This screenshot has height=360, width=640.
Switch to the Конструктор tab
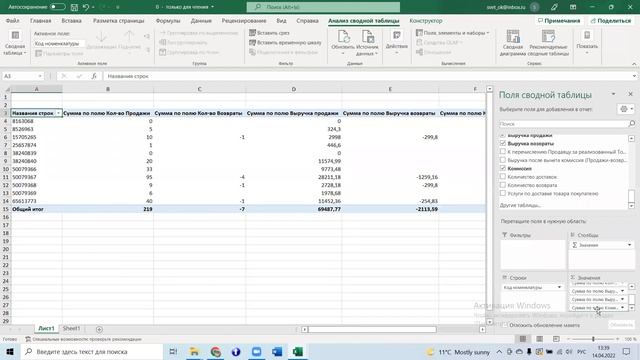point(426,20)
